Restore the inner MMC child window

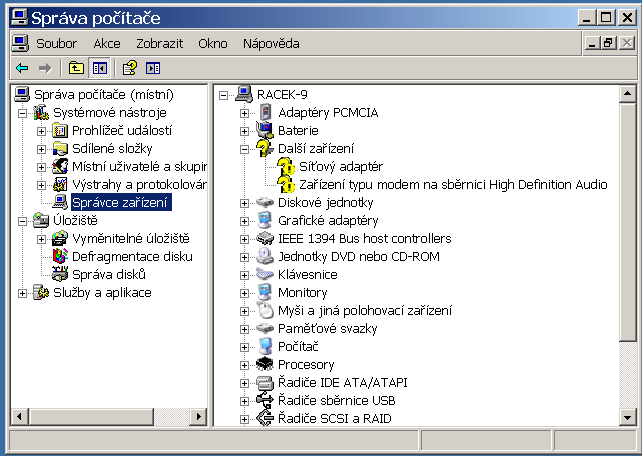pos(608,43)
